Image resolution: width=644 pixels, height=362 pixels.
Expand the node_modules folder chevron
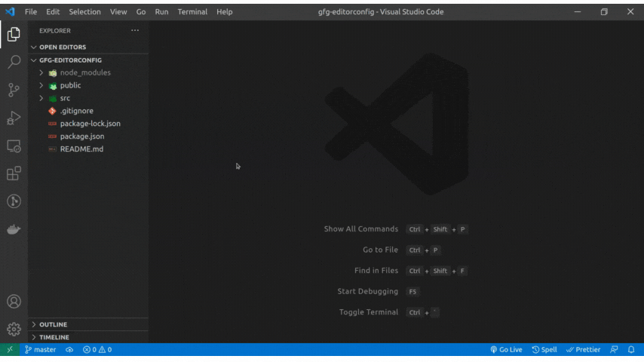pos(41,72)
